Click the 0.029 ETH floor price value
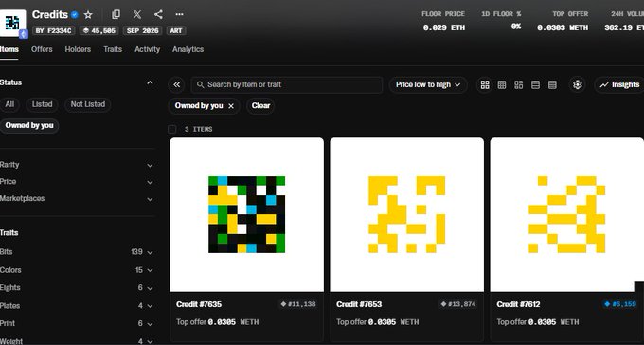644x345 pixels. click(444, 27)
